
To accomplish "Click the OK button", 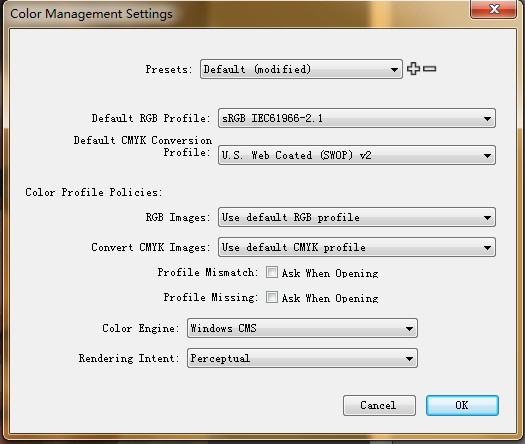I will (x=462, y=405).
